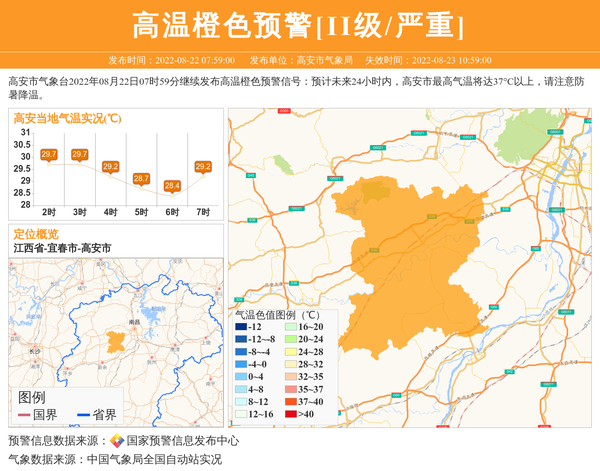Click the blue 省界 line sample in 图例

(83, 415)
